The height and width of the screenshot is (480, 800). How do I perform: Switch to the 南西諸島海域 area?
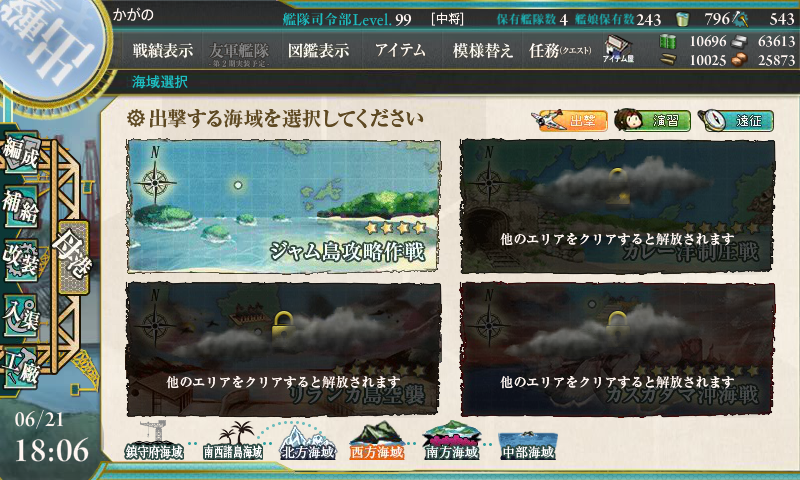(233, 442)
